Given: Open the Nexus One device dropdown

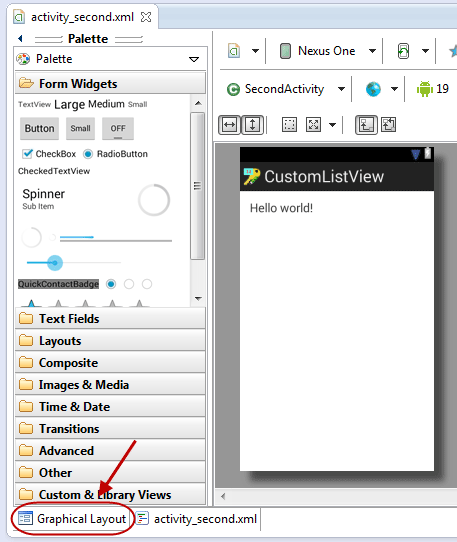Looking at the screenshot, I should (372, 51).
